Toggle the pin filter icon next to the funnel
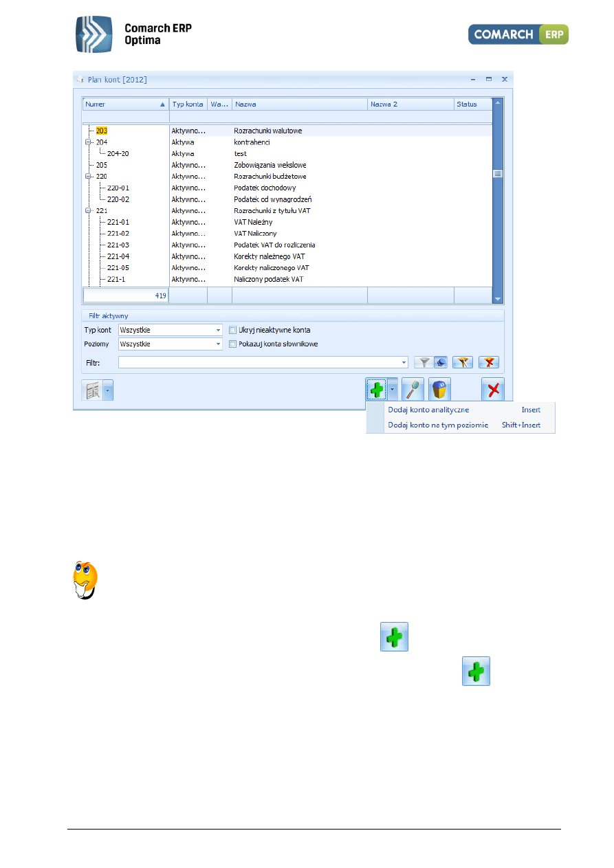614x868 pixels. pyautogui.click(x=441, y=362)
